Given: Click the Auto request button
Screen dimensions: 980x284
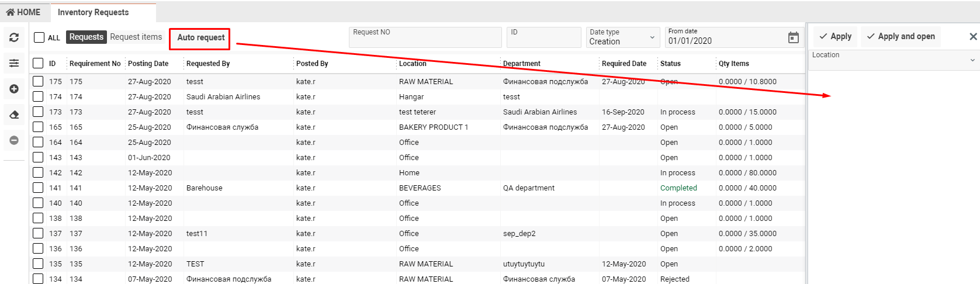Looking at the screenshot, I should tap(200, 37).
